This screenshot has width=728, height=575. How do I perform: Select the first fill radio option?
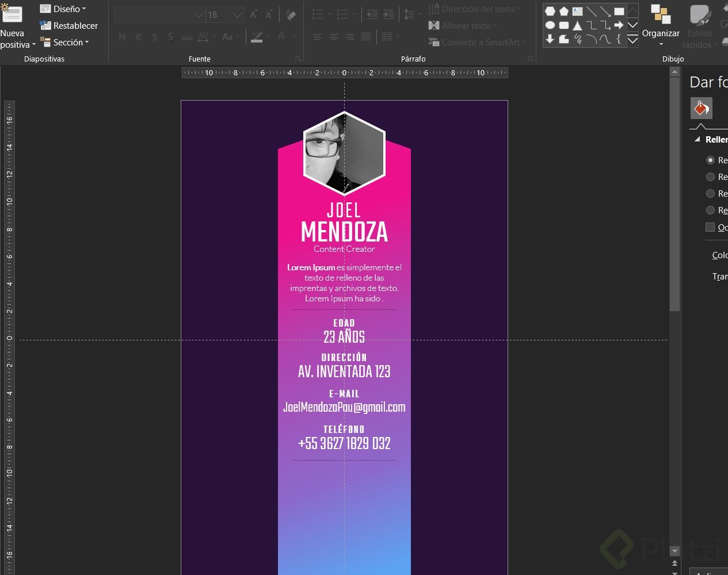point(710,160)
